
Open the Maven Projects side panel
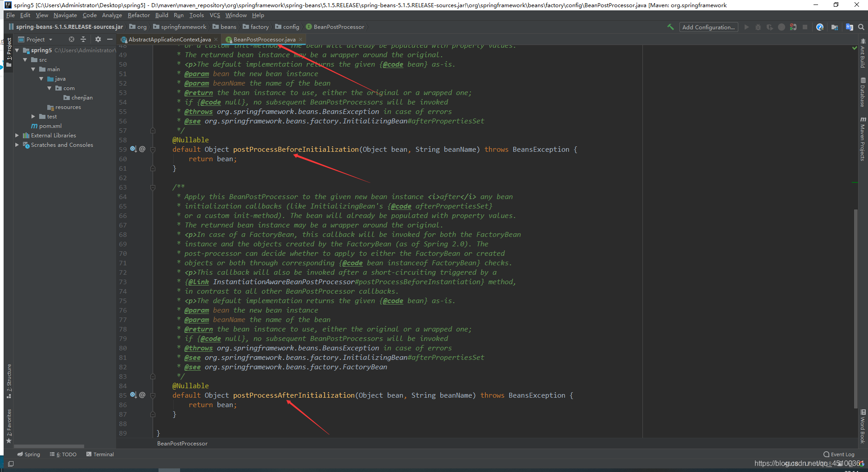(x=863, y=139)
